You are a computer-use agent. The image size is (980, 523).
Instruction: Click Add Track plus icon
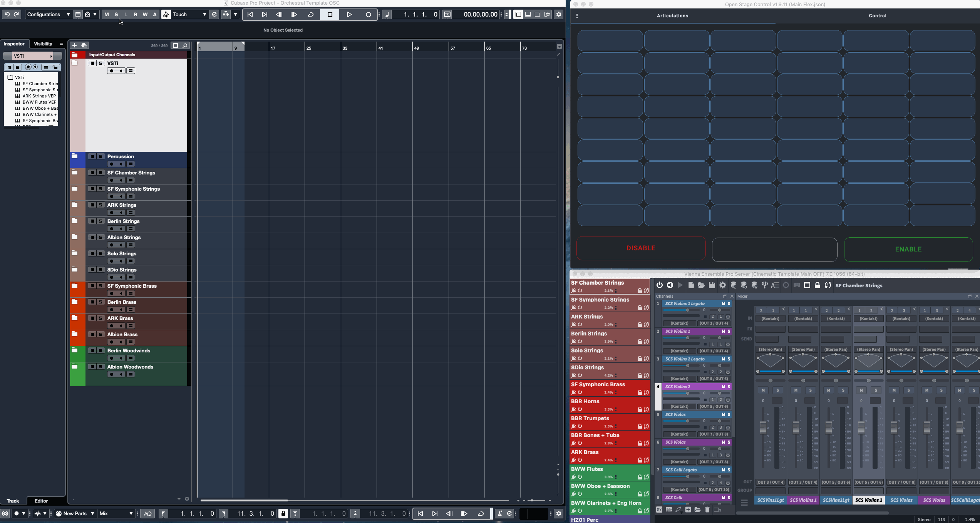point(74,45)
